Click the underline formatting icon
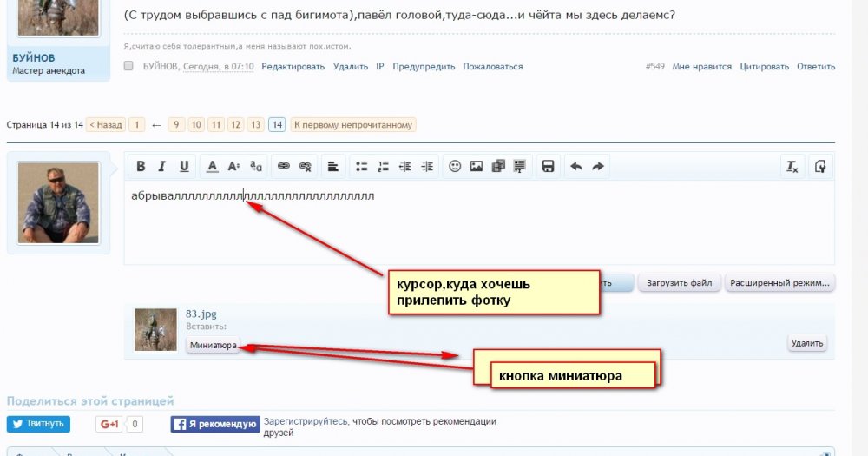The image size is (868, 456). pos(184,167)
